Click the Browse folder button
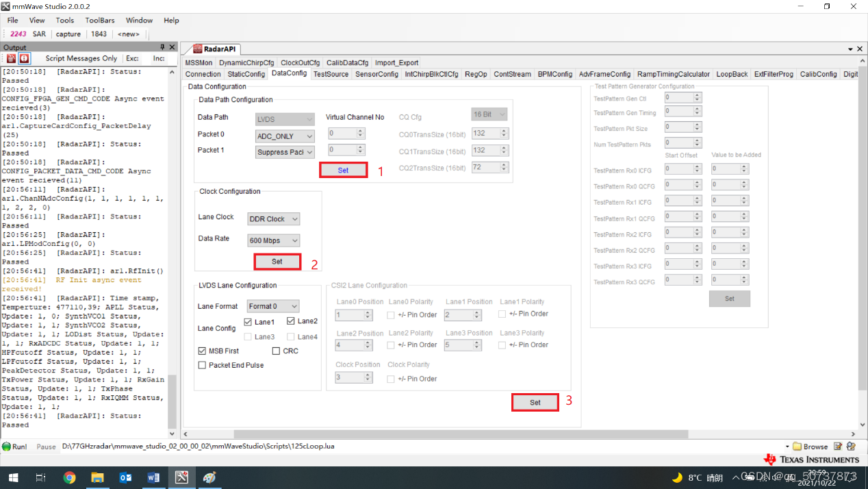Viewport: 868px width, 489px height. coord(810,447)
